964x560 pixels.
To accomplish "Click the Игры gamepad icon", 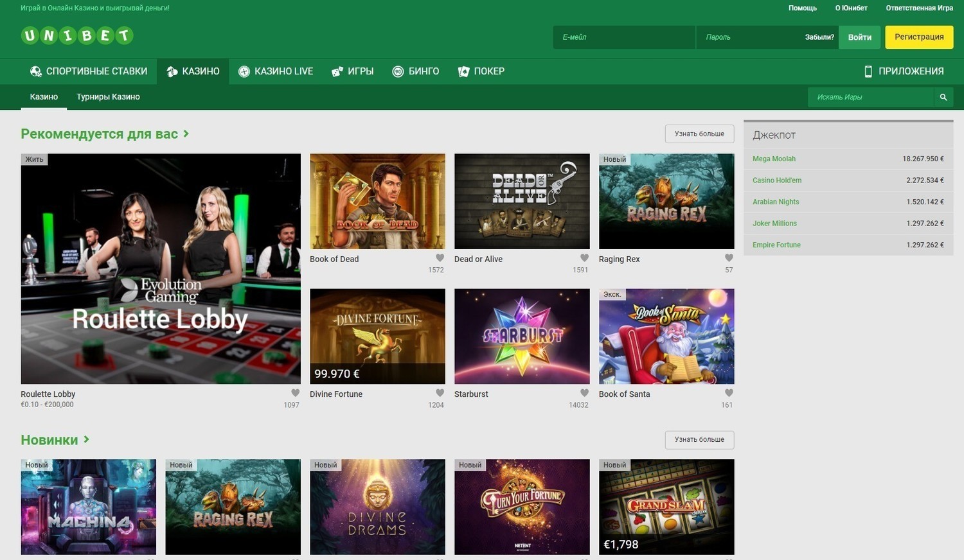I will pyautogui.click(x=337, y=71).
